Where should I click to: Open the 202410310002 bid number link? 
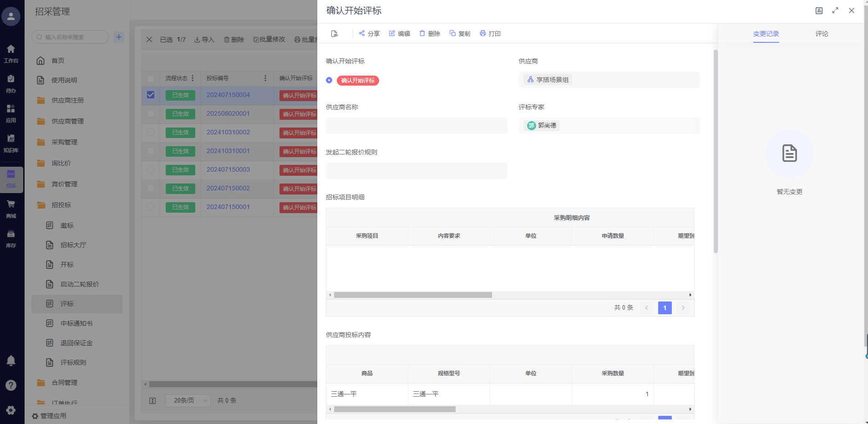(x=228, y=132)
